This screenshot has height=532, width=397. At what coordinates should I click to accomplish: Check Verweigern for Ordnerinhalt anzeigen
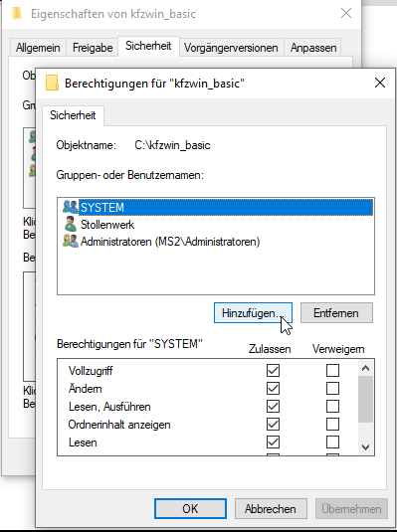332,424
